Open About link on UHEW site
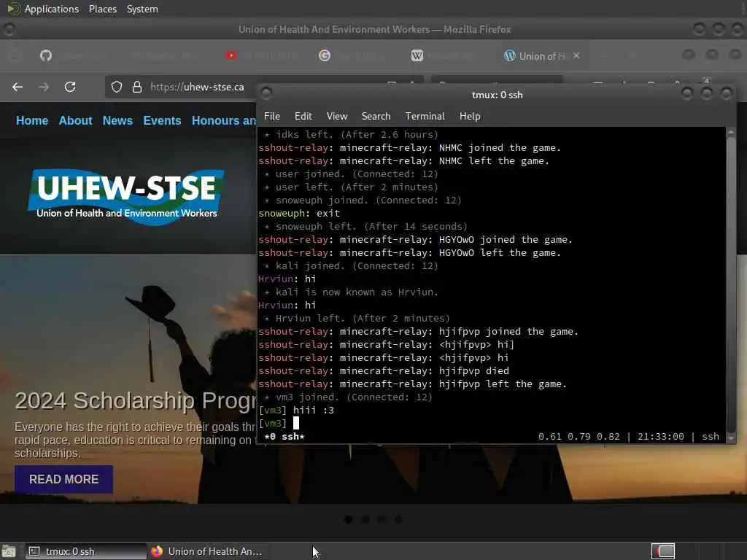The image size is (747, 560). 75,120
